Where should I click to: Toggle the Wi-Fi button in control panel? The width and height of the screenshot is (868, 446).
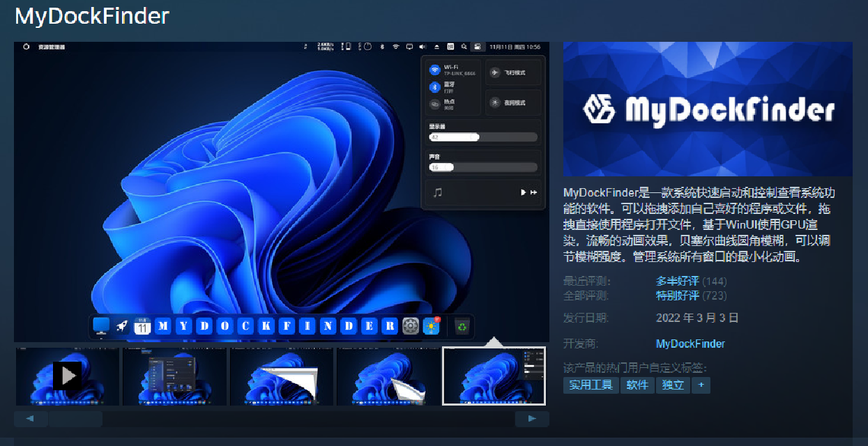(434, 70)
